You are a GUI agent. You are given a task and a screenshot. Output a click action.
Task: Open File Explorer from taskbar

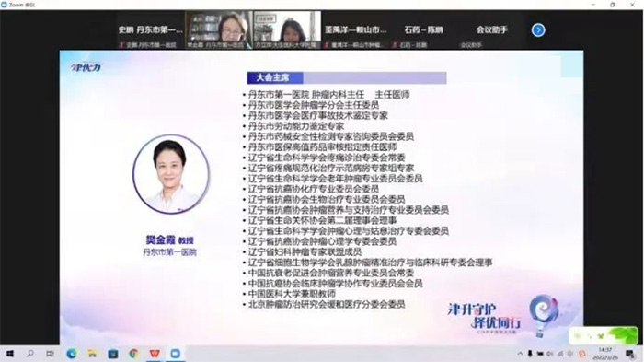pyautogui.click(x=92, y=354)
